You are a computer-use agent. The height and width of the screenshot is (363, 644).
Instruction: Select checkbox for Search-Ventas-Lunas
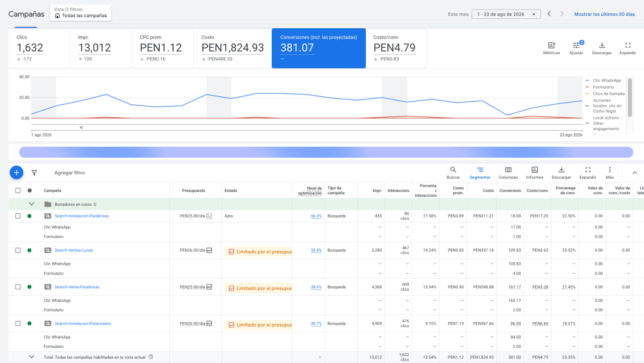point(18,250)
